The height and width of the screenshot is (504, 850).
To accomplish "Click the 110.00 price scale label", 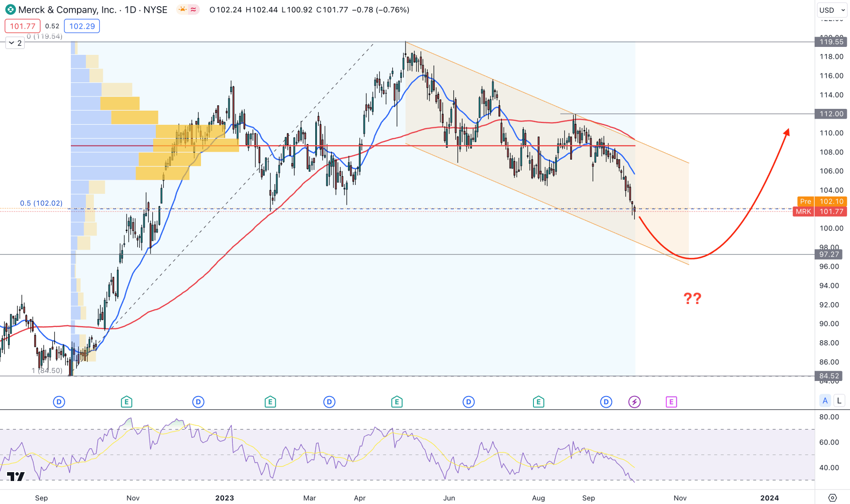I will pyautogui.click(x=831, y=133).
